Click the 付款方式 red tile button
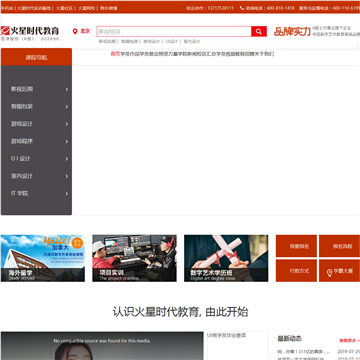 296,271
